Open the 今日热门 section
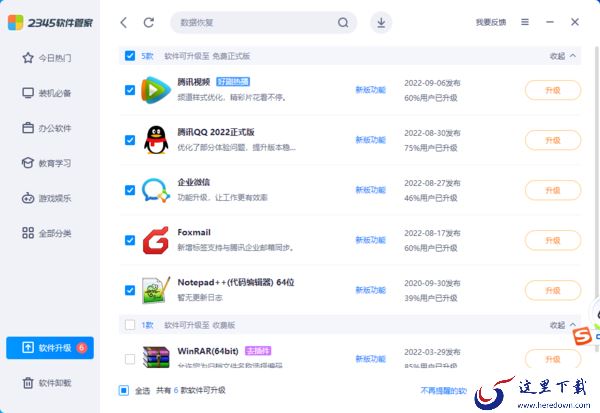600x413 pixels. 47,58
